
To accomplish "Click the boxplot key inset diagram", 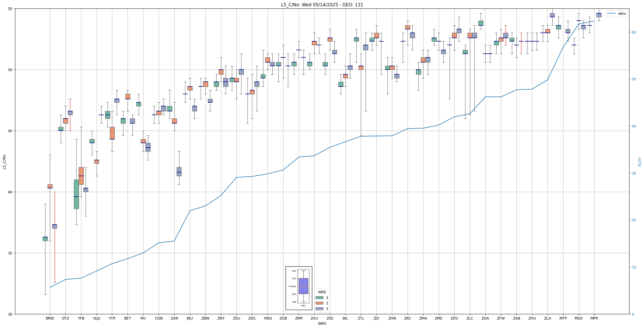I will click(298, 288).
